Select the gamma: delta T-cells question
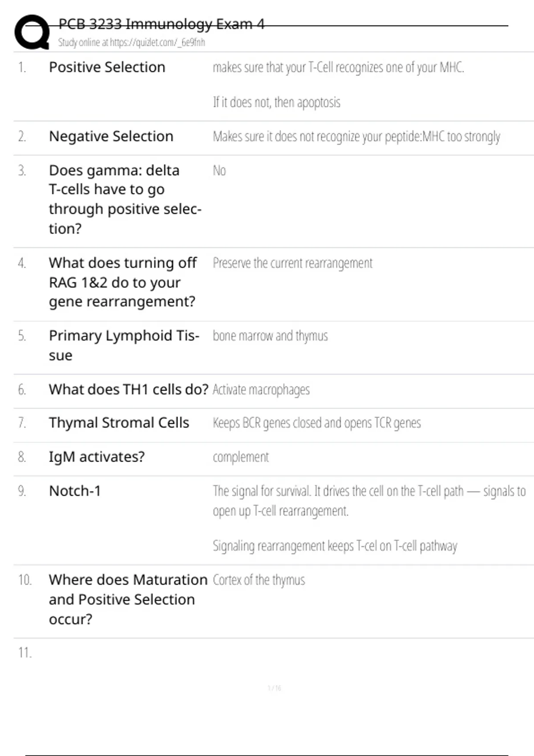534x756 pixels. coord(125,199)
